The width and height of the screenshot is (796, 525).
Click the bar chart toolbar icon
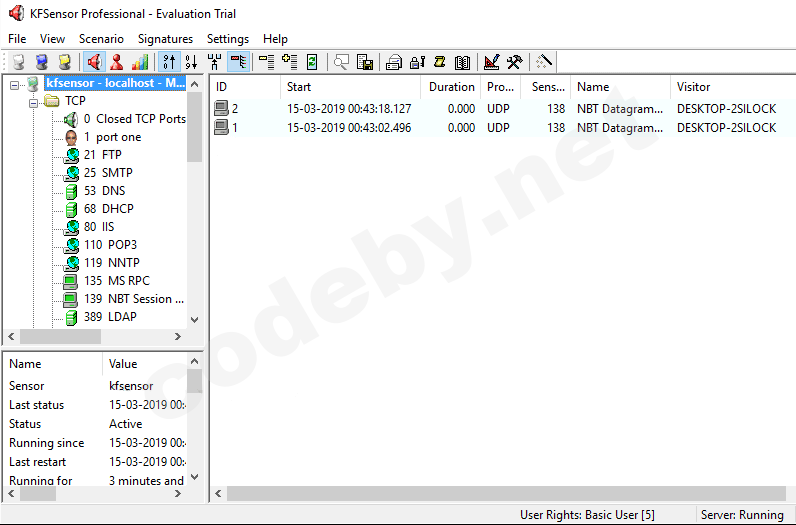(x=140, y=62)
